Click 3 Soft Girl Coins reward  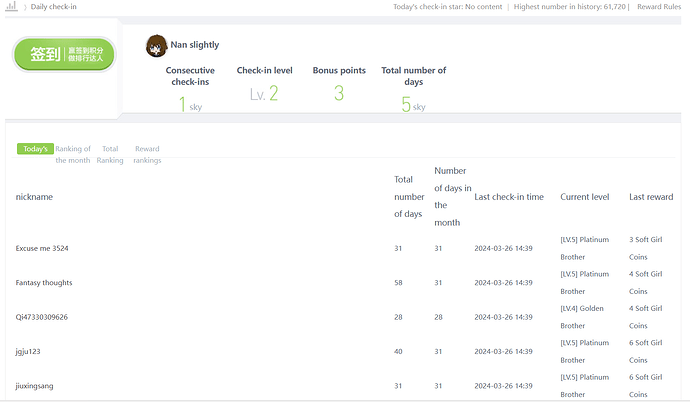coord(646,248)
